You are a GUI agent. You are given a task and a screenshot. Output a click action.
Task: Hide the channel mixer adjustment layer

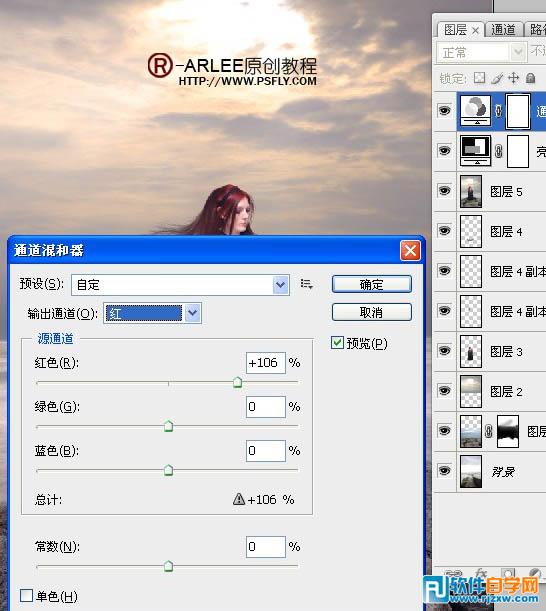444,111
